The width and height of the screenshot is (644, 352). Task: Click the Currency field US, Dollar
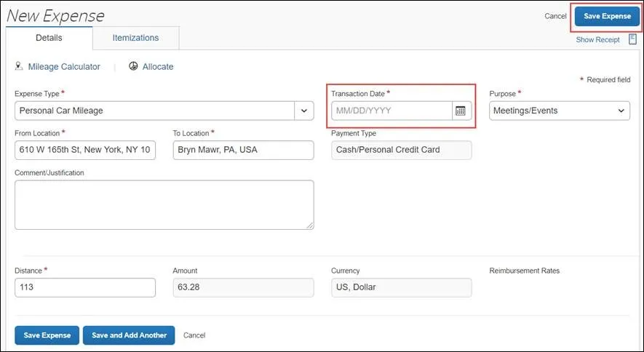(x=401, y=287)
